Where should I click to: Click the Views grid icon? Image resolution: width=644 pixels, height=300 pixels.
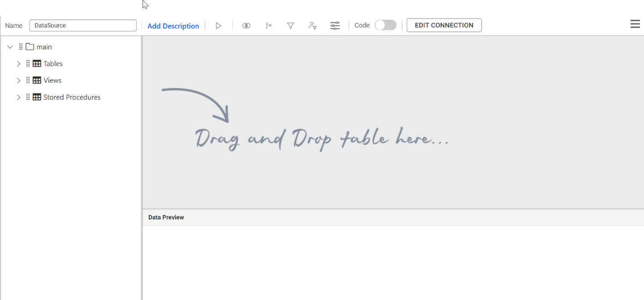(37, 81)
